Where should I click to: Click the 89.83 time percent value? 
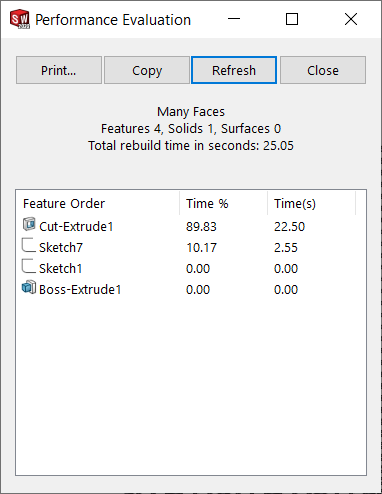click(x=201, y=227)
